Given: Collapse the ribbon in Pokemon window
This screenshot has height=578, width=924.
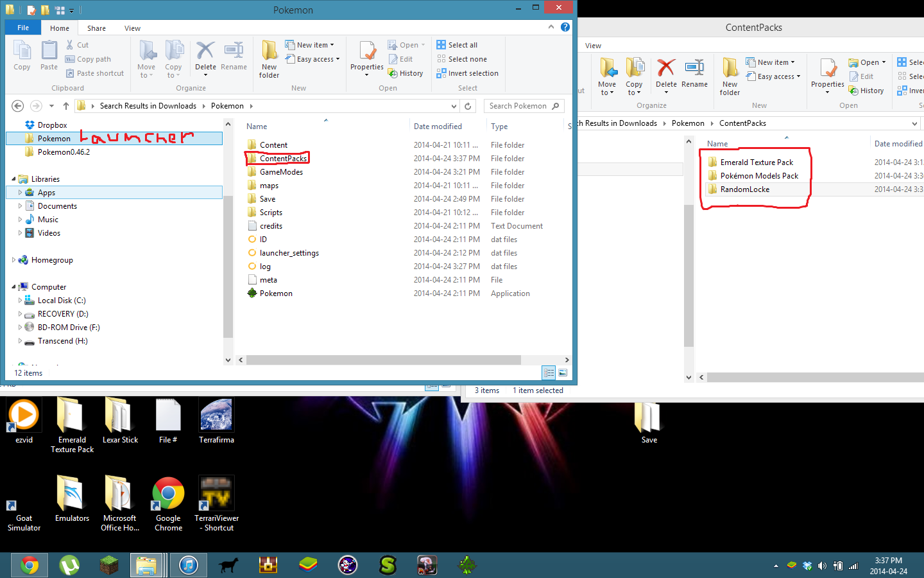Looking at the screenshot, I should [551, 27].
